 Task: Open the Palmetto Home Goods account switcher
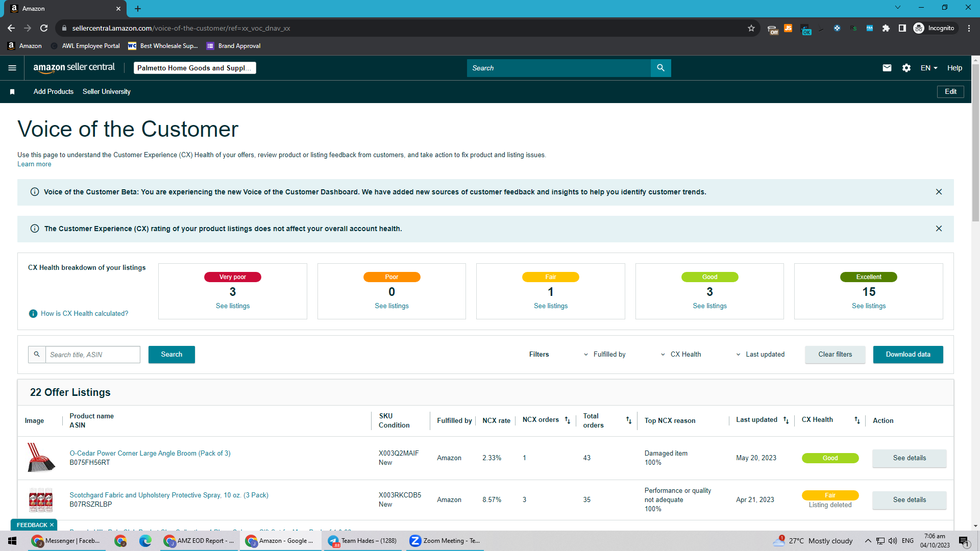tap(195, 68)
